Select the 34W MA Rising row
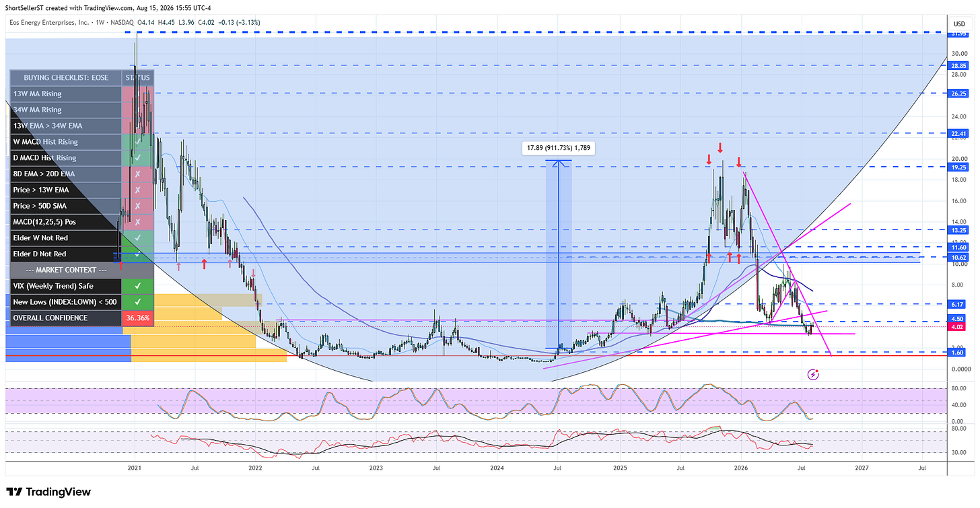Image resolution: width=980 pixels, height=508 pixels. 82,110
